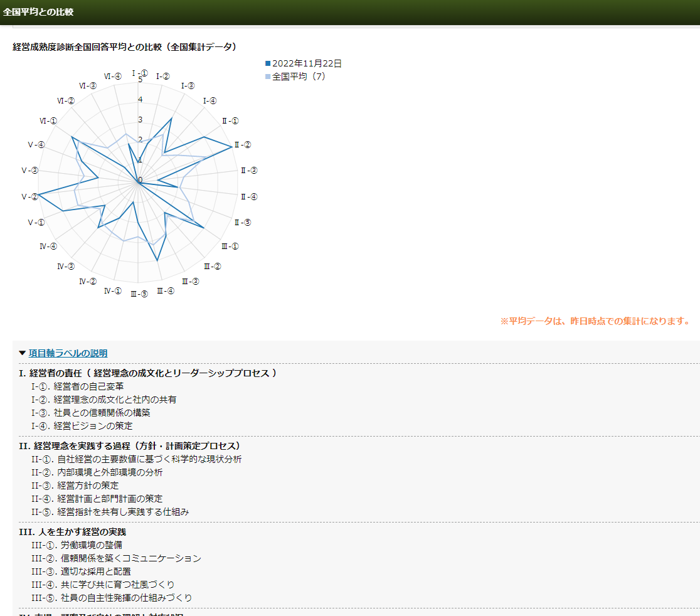
Task: Collapse the triangle beside 項目軸ラベルの説明
Action: point(23,353)
